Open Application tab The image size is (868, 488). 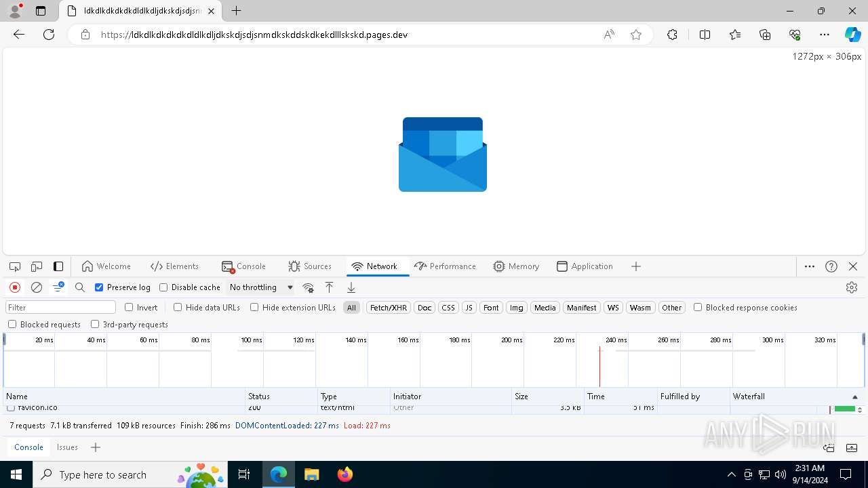pos(585,266)
